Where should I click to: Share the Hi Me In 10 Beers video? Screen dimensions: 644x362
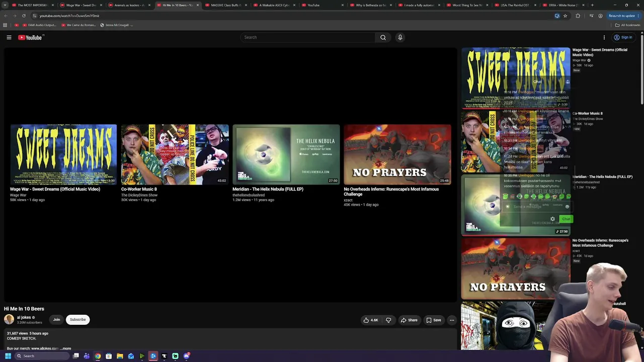[x=409, y=320]
